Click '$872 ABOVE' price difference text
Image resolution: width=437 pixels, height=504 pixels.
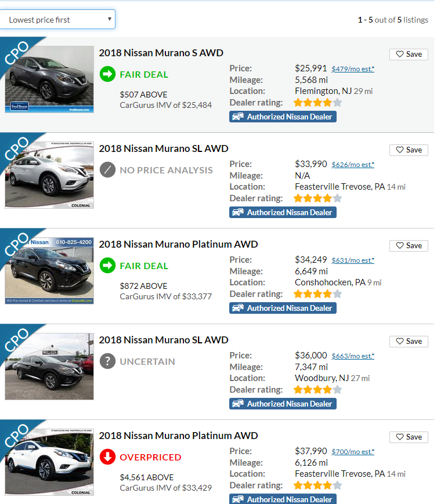tap(143, 286)
